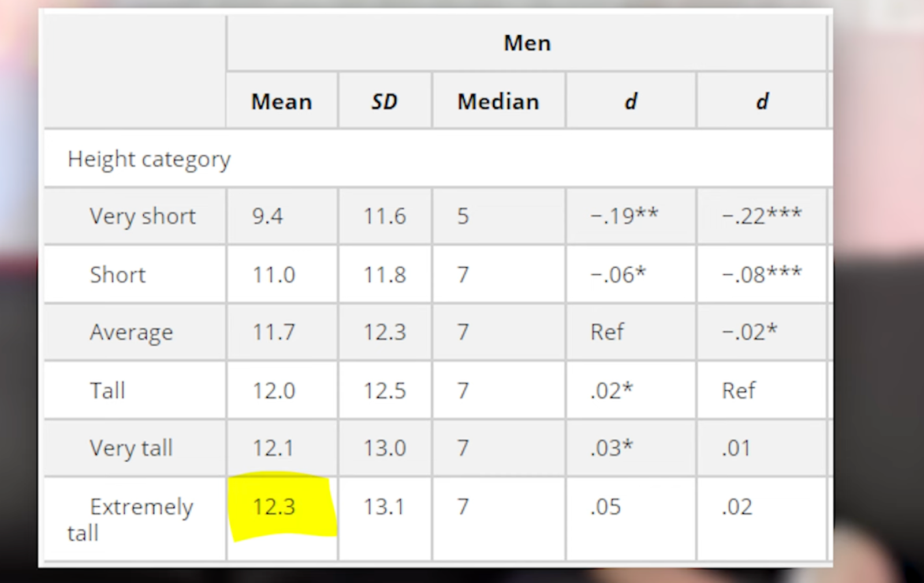This screenshot has width=924, height=583.
Task: Click the −.08*** cell in Short row
Action: pyautogui.click(x=762, y=274)
